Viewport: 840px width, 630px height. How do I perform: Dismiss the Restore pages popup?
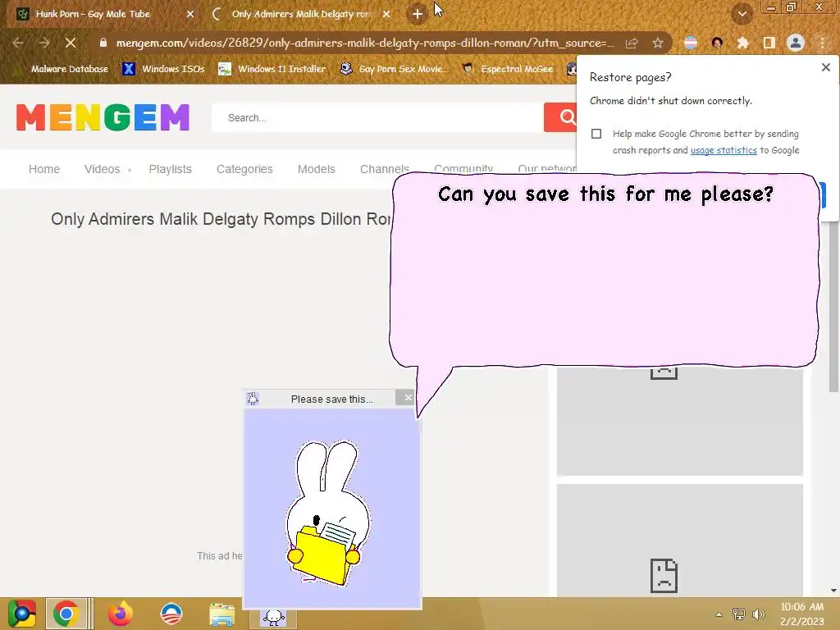click(x=825, y=67)
